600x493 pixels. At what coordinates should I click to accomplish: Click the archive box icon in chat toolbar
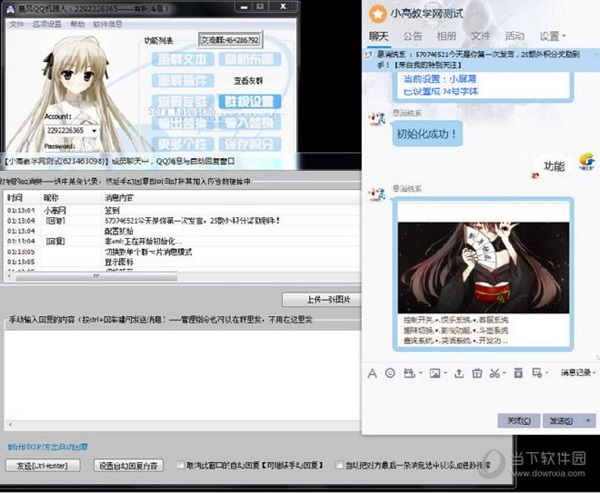click(x=518, y=373)
